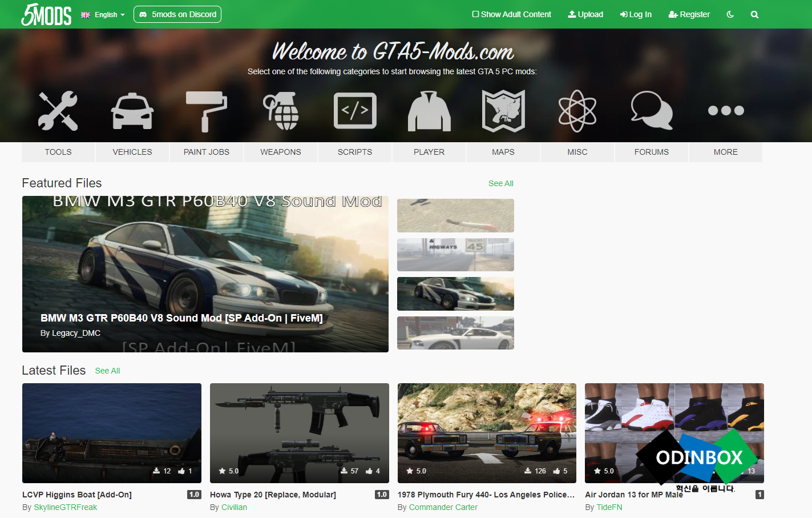812x518 pixels.
Task: Open Howa Type 20 rifle thumbnail
Action: tap(300, 433)
